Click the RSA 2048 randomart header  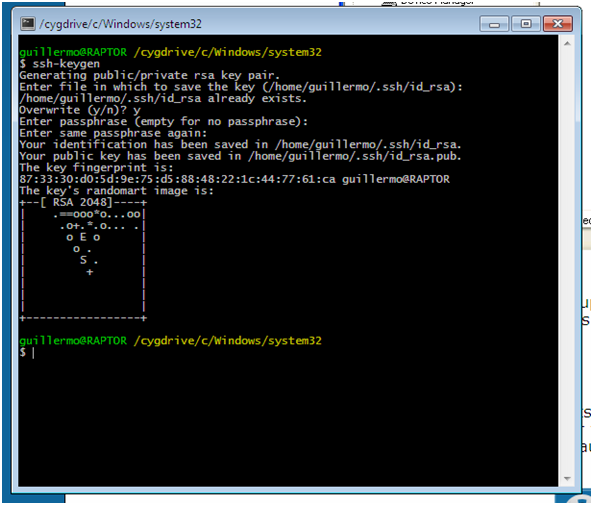click(x=83, y=202)
